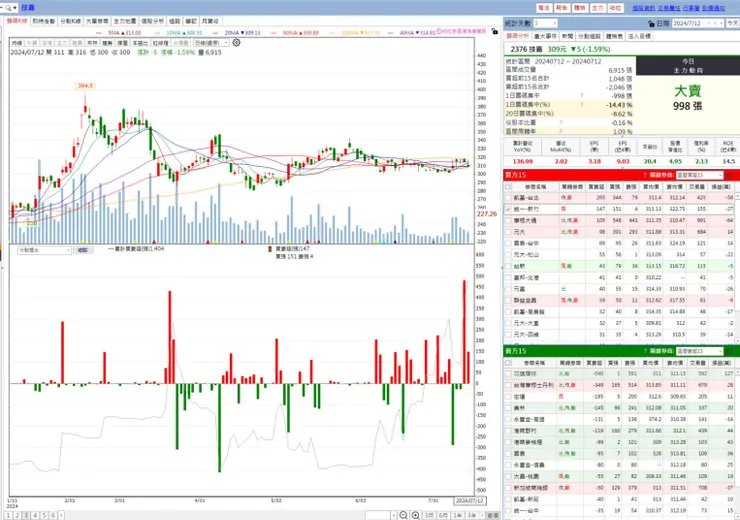Set chart range to 1年

pos(457,516)
